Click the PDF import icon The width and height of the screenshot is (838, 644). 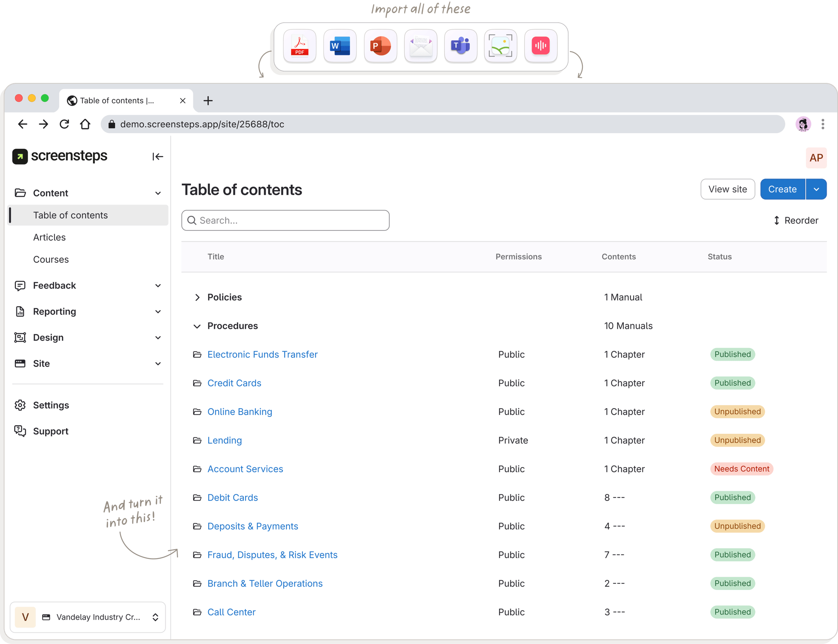click(299, 46)
